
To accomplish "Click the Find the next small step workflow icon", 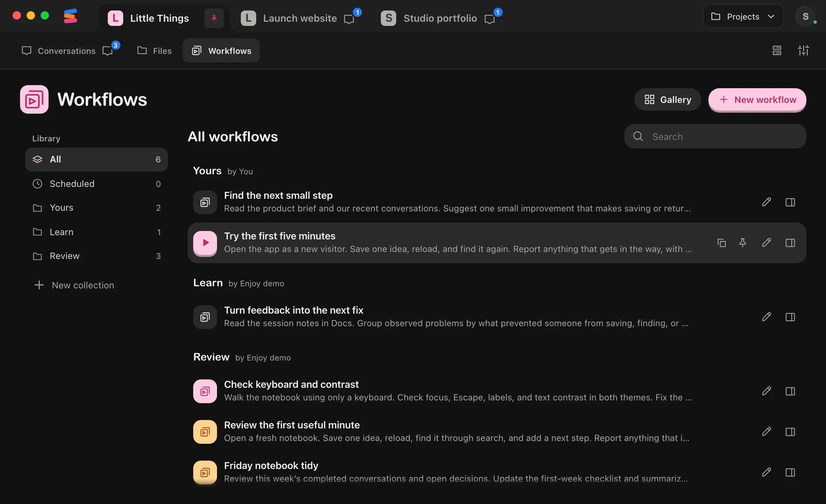I will (x=205, y=202).
